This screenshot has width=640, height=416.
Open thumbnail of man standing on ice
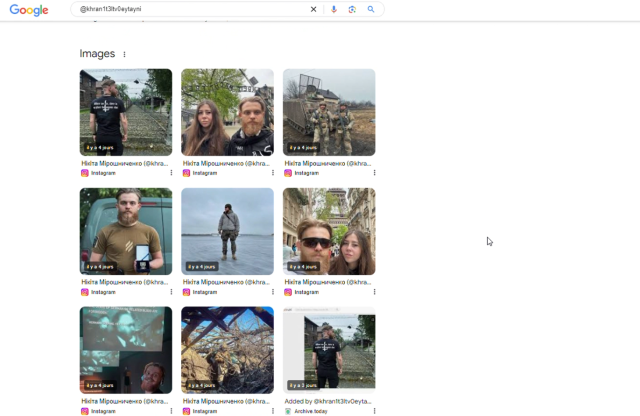coord(227,231)
